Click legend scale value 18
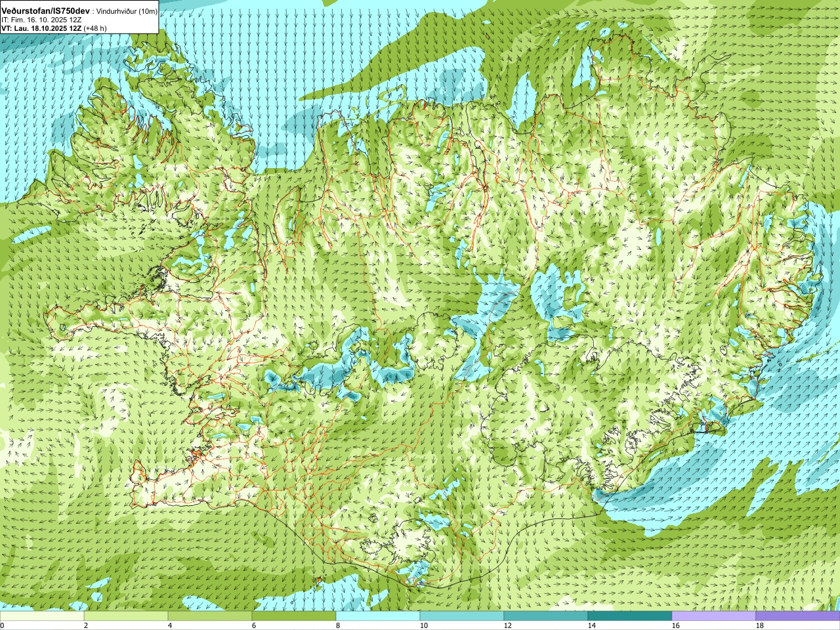The image size is (840, 630). pyautogui.click(x=759, y=625)
